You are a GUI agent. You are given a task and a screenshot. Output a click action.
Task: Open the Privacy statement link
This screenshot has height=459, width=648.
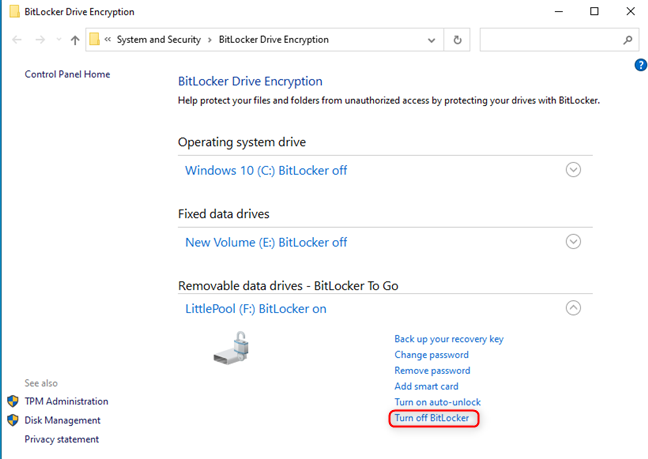[62, 439]
